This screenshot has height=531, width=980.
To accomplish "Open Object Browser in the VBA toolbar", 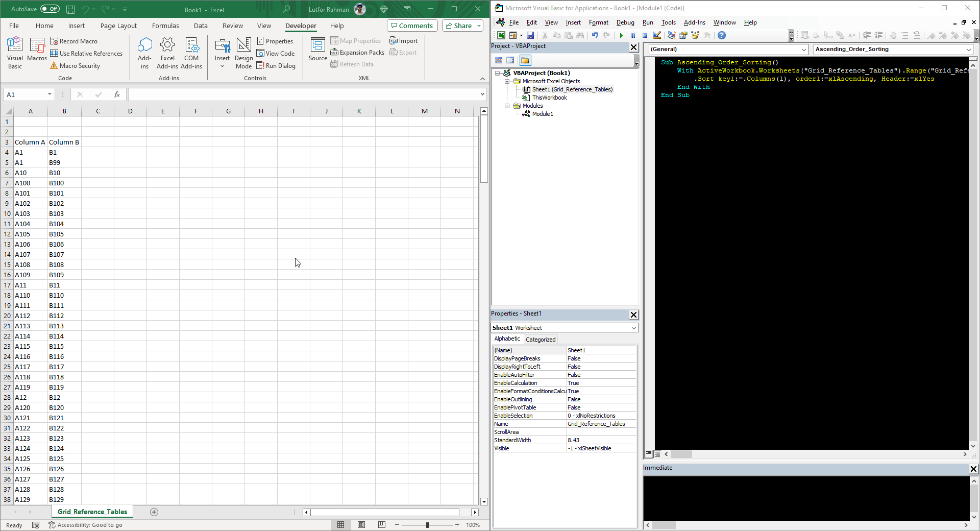I will pos(695,35).
